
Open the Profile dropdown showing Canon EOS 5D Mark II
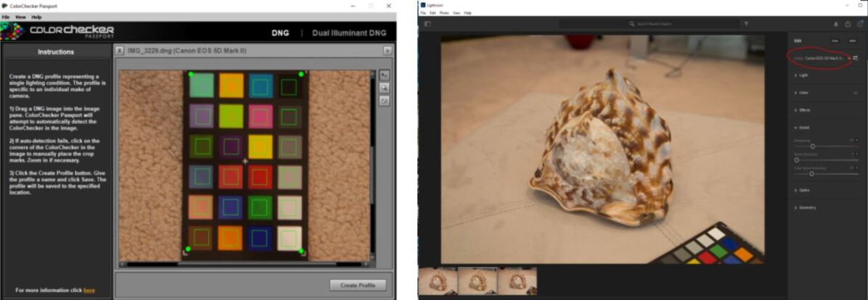click(826, 57)
